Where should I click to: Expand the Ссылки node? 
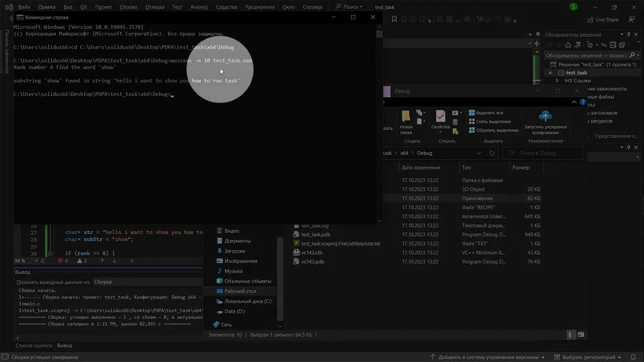point(557,81)
